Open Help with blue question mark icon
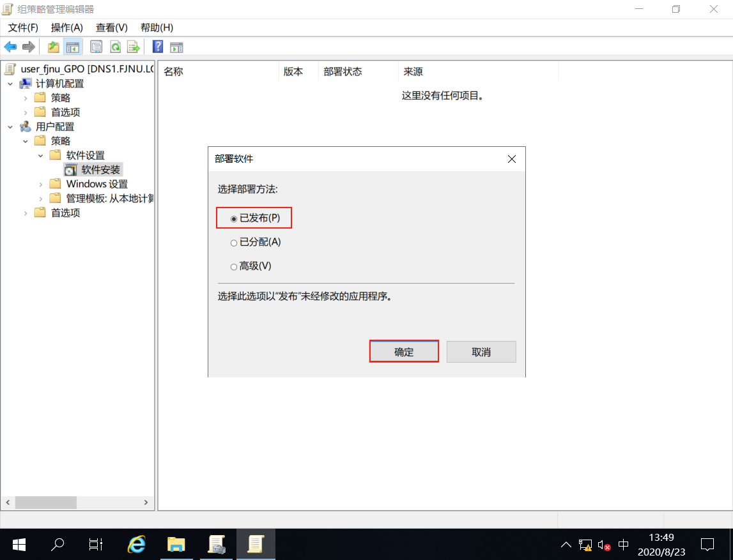The image size is (733, 560). [158, 47]
